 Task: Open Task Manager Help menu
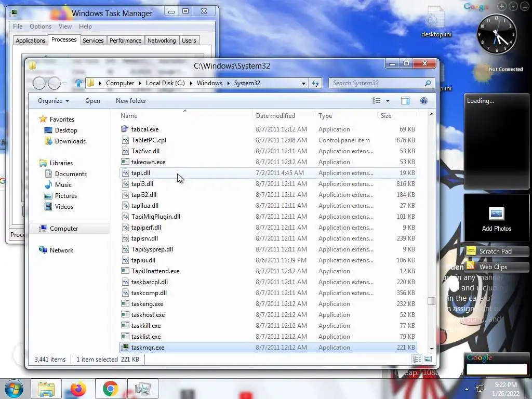(85, 26)
